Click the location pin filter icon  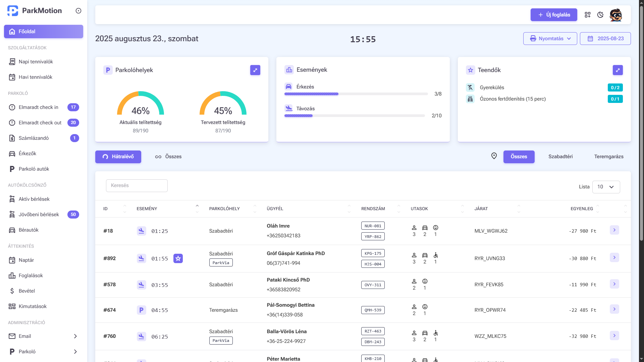[x=494, y=156]
